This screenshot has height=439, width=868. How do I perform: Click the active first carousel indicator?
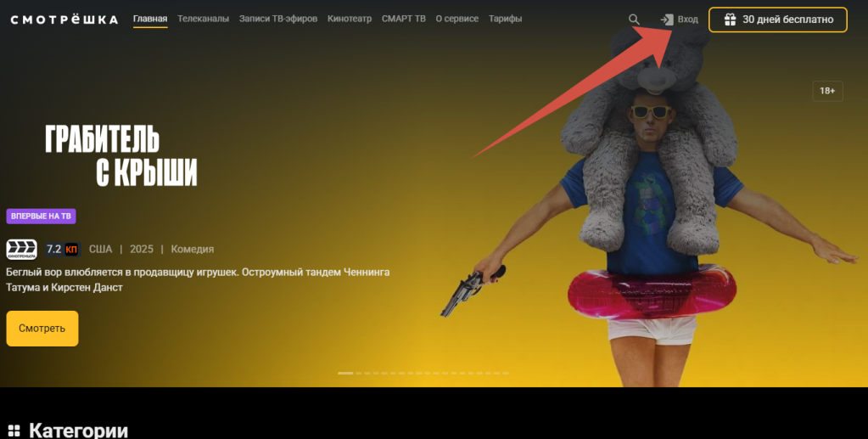tap(345, 373)
